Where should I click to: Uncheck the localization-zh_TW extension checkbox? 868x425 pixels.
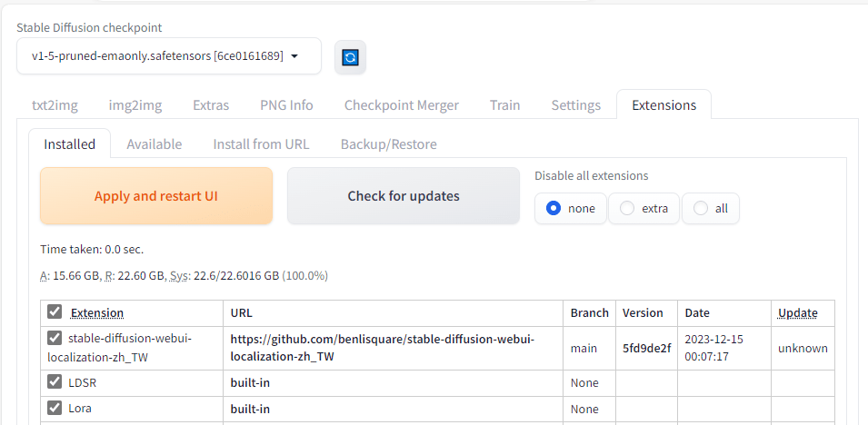(x=55, y=339)
